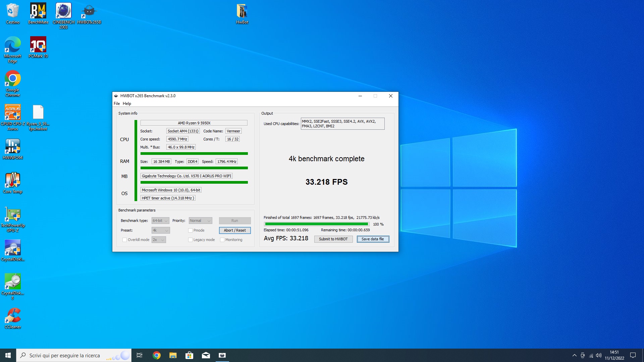Click the 16 / 32 cores field
The image size is (644, 362).
point(233,139)
